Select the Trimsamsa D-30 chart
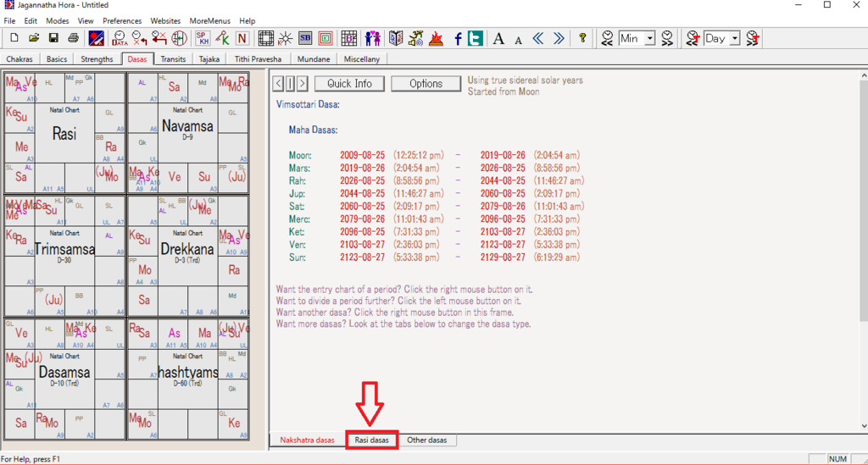 pyautogui.click(x=64, y=256)
